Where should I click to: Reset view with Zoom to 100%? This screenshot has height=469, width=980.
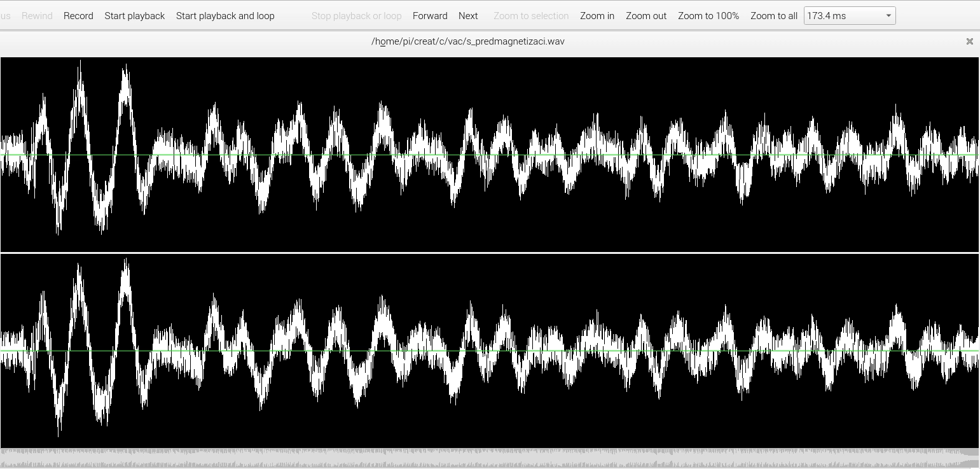(x=708, y=16)
